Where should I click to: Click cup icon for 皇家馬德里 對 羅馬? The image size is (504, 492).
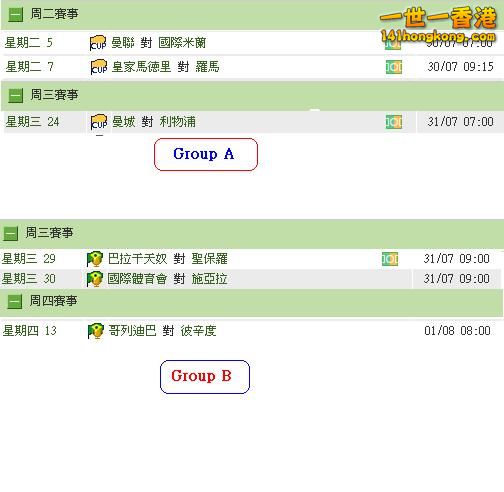click(99, 67)
